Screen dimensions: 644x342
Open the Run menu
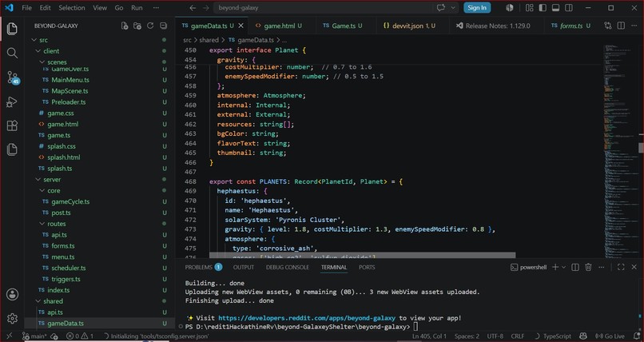coord(137,8)
